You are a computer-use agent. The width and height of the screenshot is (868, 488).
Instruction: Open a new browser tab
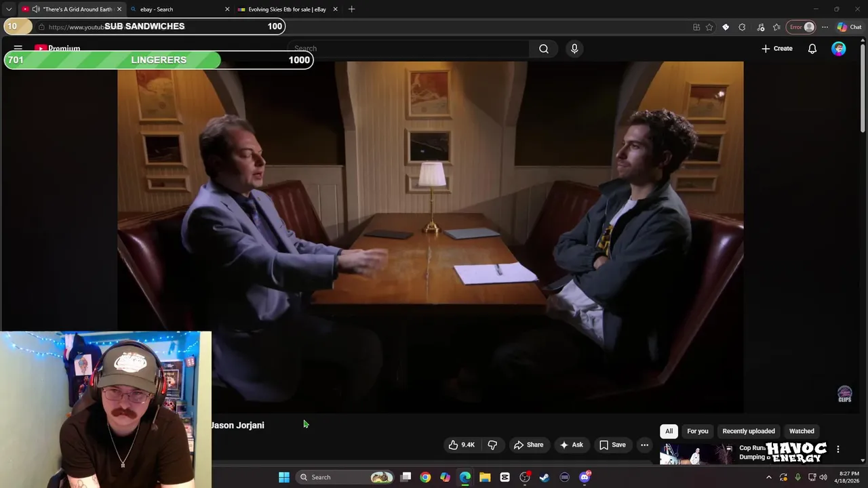[x=351, y=9]
